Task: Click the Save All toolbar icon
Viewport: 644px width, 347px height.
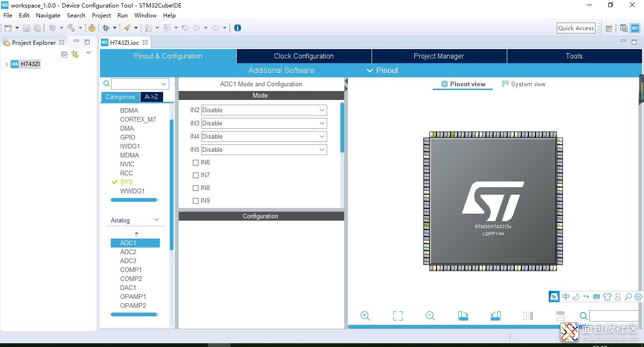Action: pyautogui.click(x=37, y=28)
